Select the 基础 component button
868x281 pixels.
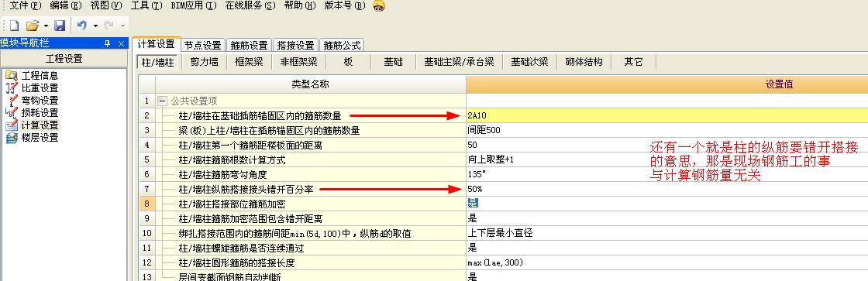point(393,62)
